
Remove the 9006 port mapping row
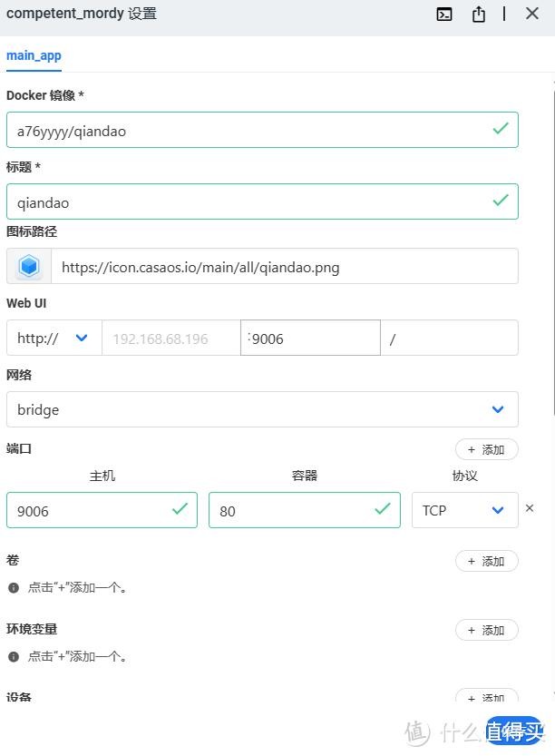(530, 508)
